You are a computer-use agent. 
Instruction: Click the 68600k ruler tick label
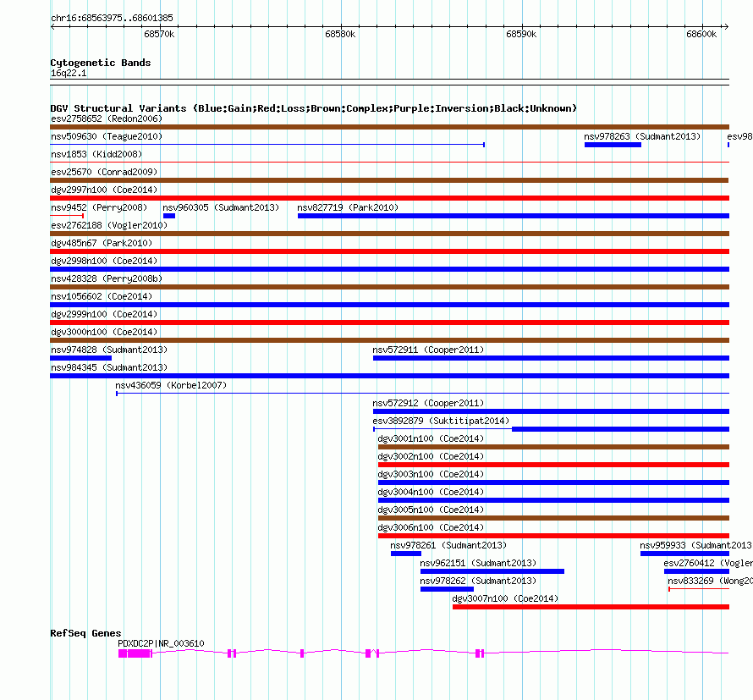(701, 34)
